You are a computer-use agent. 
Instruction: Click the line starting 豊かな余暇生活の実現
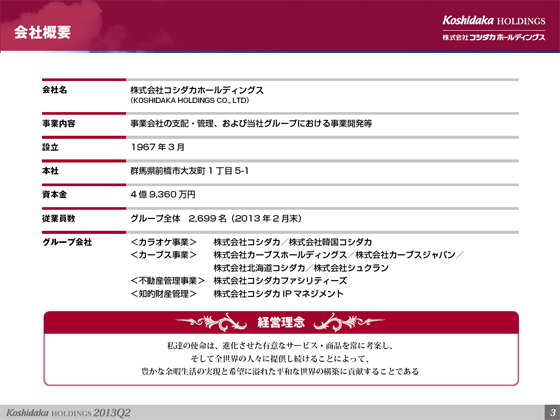tap(280, 371)
